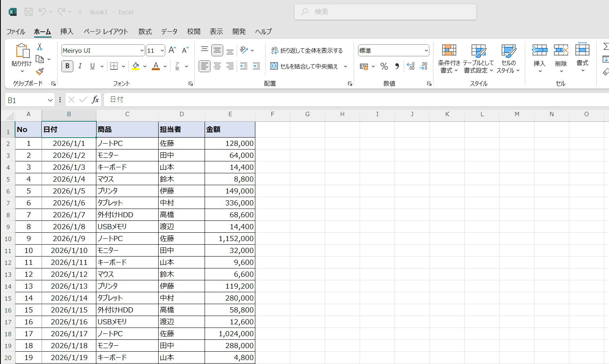Open the 標準 number format dropdown
Viewport: 609px width, 364px height.
click(426, 50)
